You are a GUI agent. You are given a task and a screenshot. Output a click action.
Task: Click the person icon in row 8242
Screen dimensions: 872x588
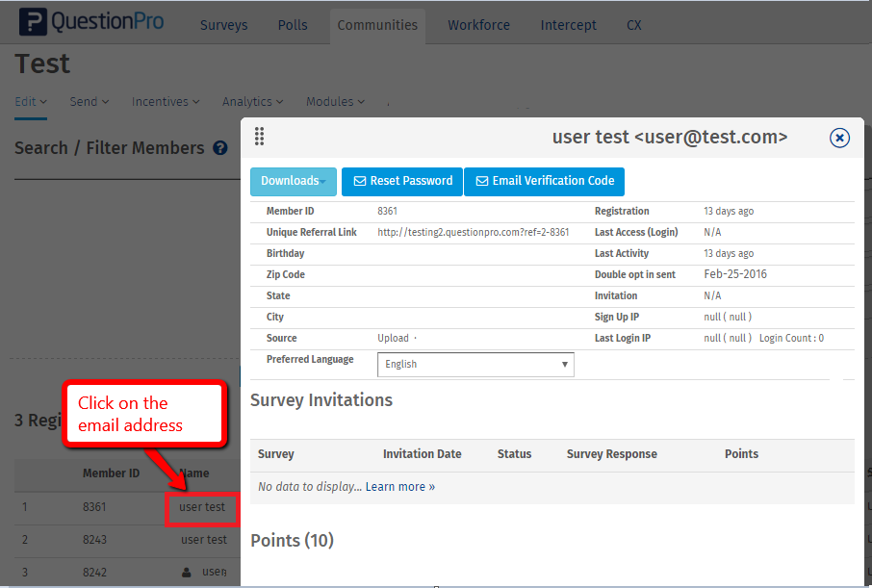(x=187, y=573)
